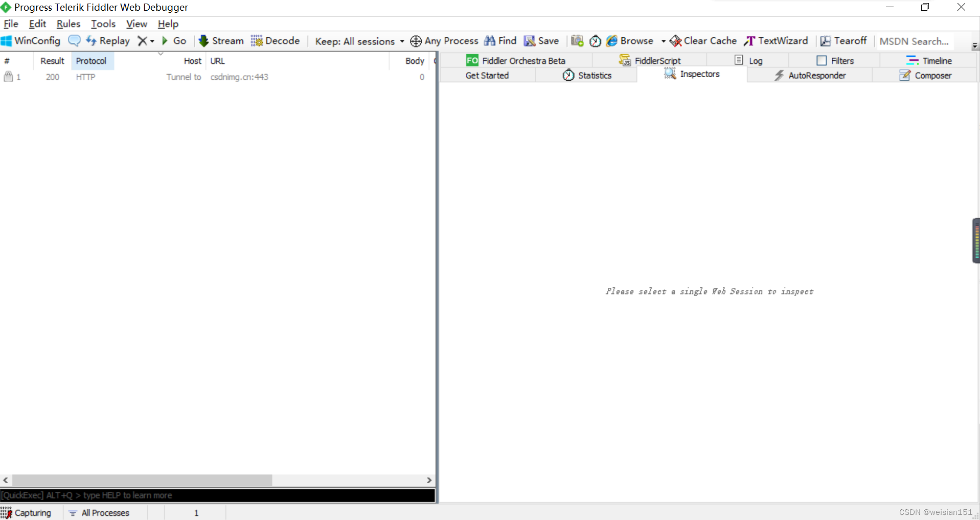Sort sessions by # column header
Viewport: 980px width, 520px height.
pyautogui.click(x=17, y=61)
